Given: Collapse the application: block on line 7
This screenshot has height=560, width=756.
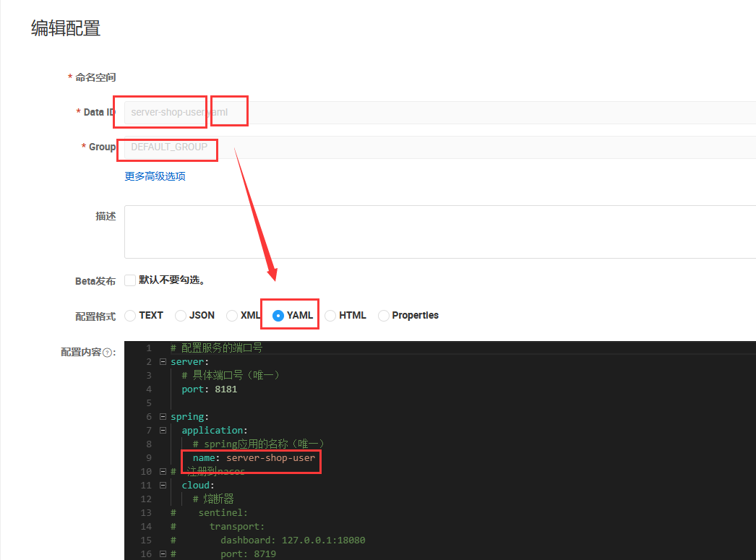Looking at the screenshot, I should 163,431.
